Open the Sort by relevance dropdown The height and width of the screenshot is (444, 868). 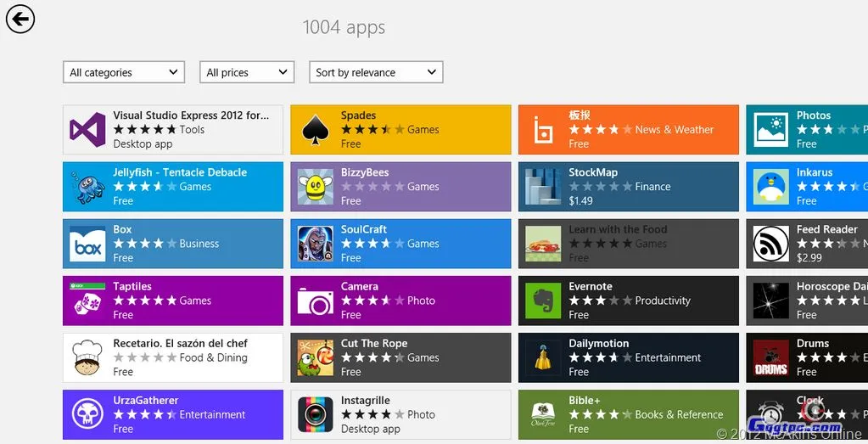click(376, 72)
